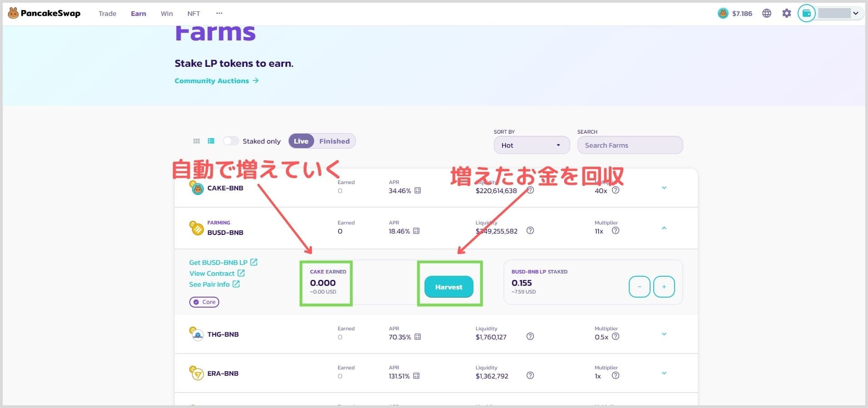
Task: Expand the CAKE-BNB farm row
Action: [x=664, y=188]
